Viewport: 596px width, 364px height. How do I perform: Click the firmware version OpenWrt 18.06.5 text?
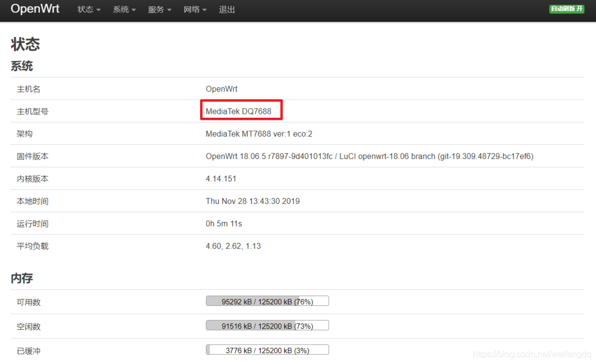tap(369, 156)
